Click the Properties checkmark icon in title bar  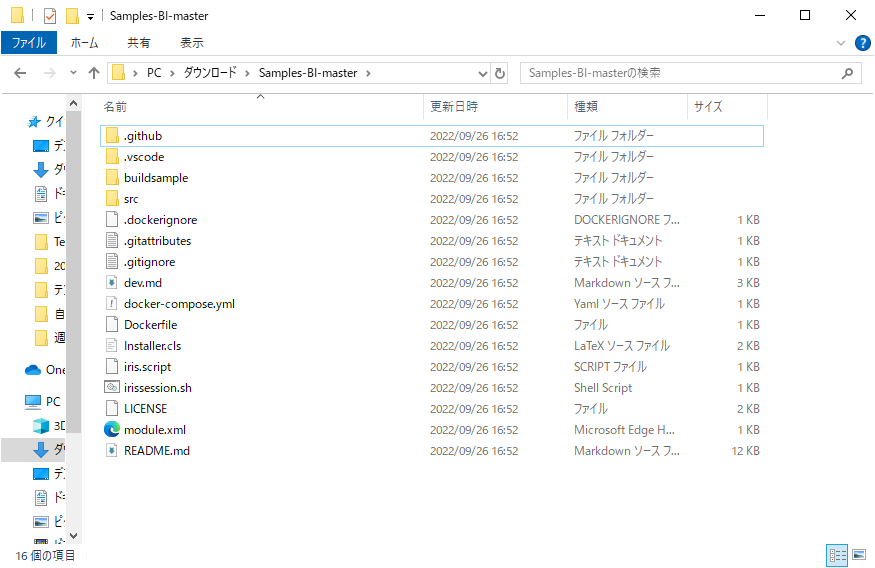click(x=50, y=16)
